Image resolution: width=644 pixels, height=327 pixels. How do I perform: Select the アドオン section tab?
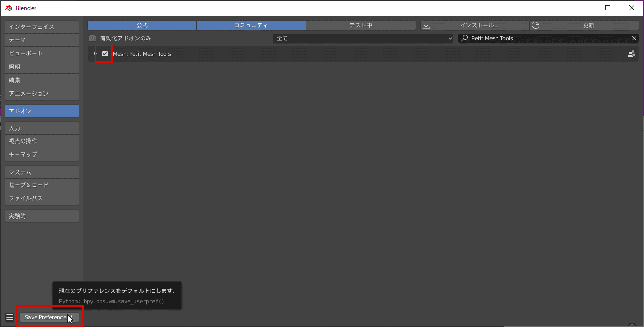[x=42, y=111]
